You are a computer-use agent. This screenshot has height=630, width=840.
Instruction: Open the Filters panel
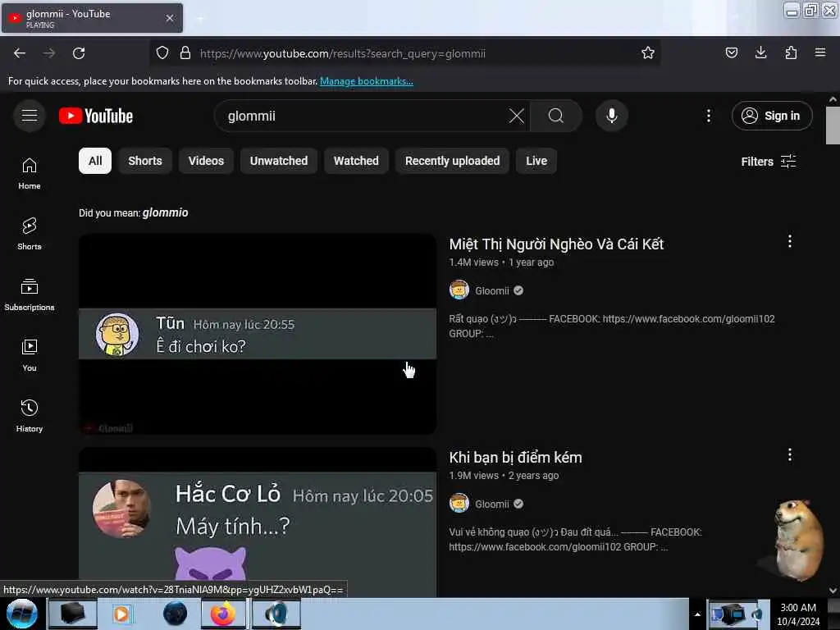tap(768, 162)
